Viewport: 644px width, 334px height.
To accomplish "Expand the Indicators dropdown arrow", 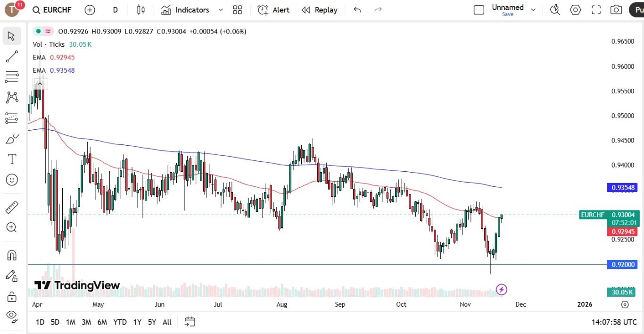I will coord(220,9).
